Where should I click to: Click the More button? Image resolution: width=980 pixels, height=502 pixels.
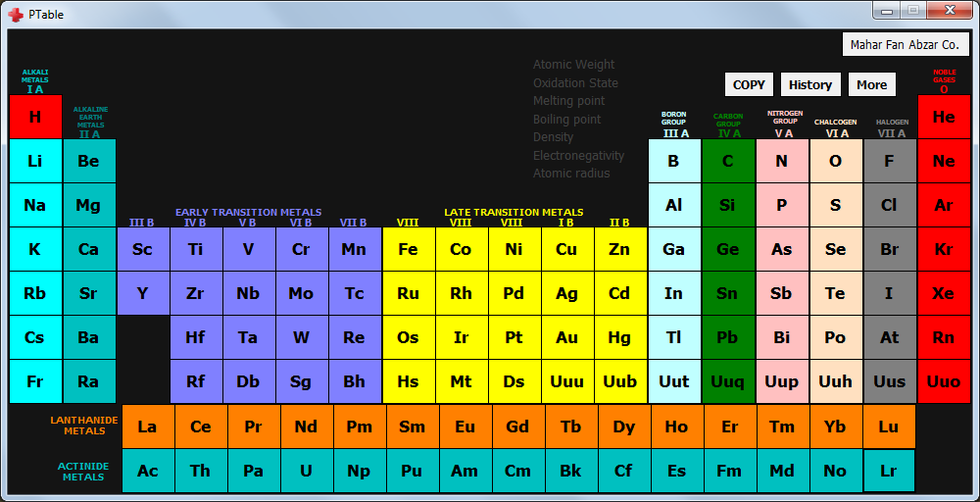pos(871,84)
